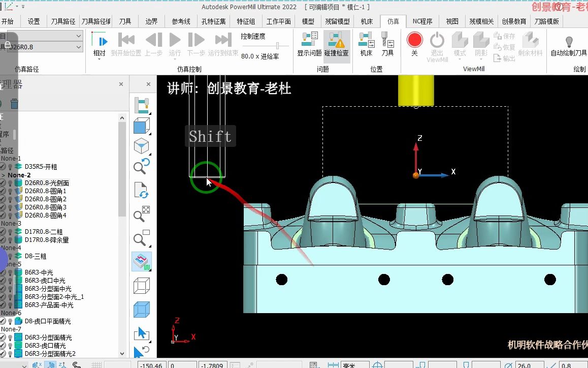Open the tool dropdown showing D26R0.8
Viewport: 588px width, 368px height.
point(78,47)
